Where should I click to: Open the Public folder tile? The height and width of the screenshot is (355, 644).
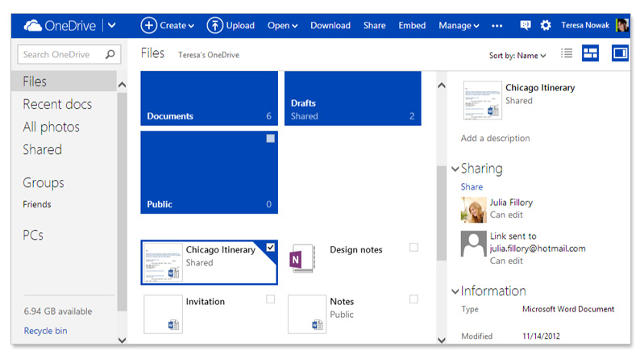(x=209, y=173)
